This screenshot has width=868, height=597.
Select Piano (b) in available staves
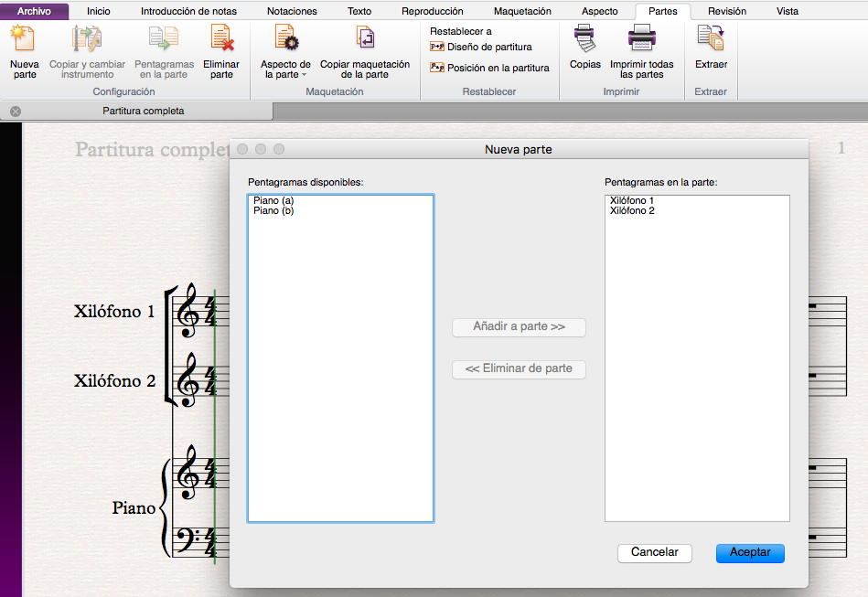pyautogui.click(x=273, y=211)
